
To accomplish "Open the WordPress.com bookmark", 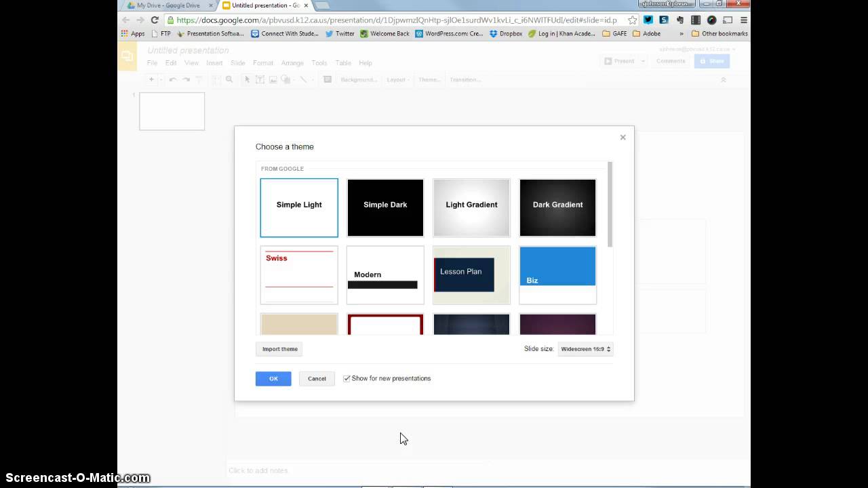I will [x=449, y=33].
